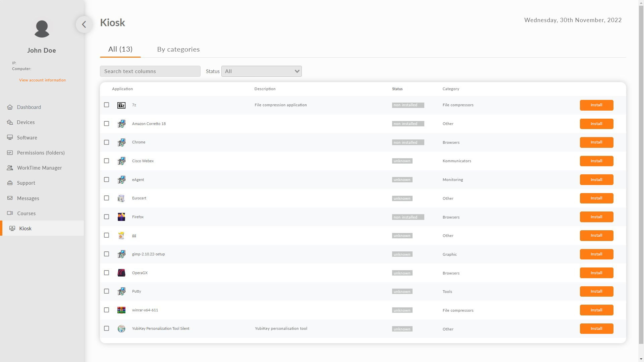644x362 pixels.
Task: Install the Putty application
Action: pyautogui.click(x=596, y=291)
